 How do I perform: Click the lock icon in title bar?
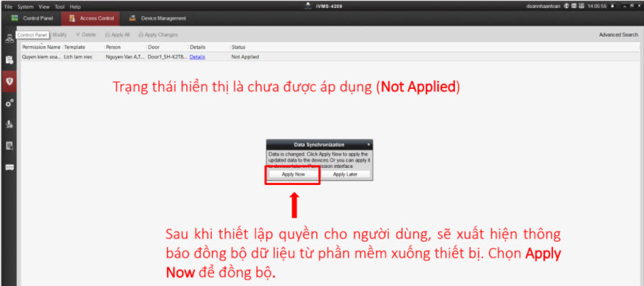[612, 6]
